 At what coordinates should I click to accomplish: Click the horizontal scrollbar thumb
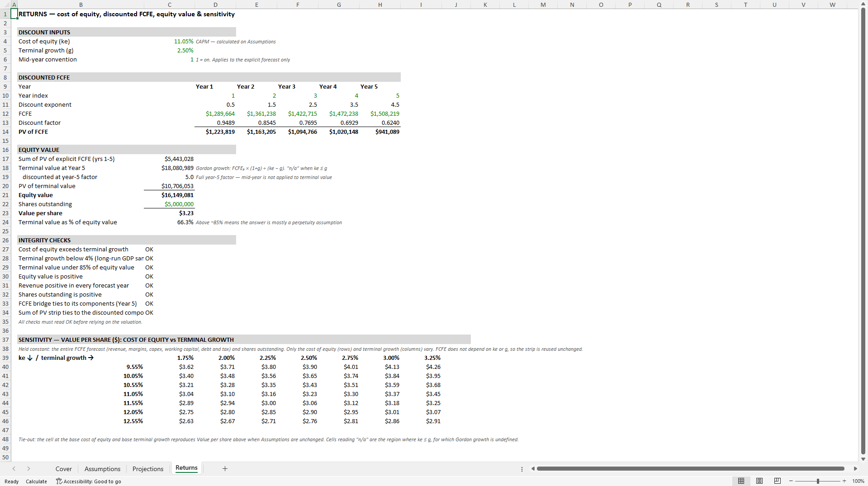[690, 469]
